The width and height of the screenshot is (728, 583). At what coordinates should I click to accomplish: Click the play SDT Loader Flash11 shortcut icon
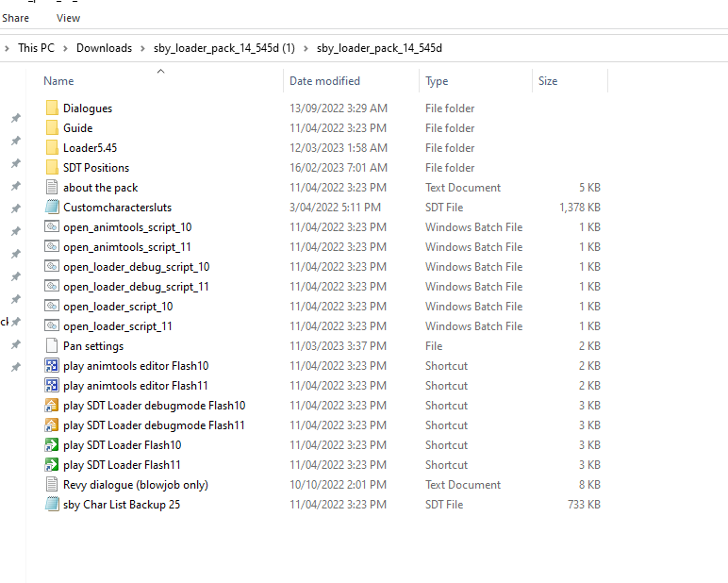click(52, 465)
